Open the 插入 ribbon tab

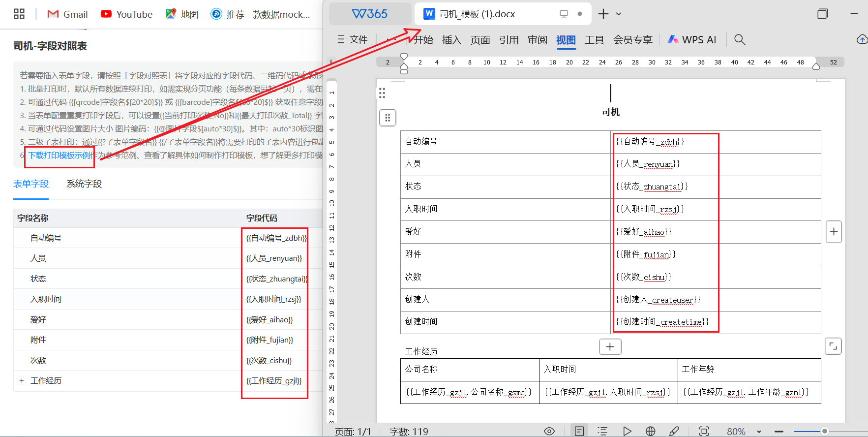coord(451,40)
